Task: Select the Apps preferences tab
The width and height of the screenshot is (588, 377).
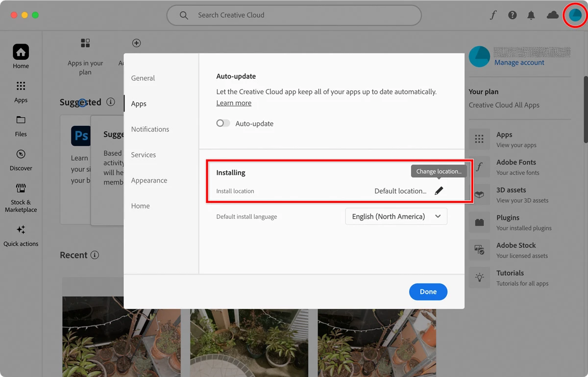Action: [139, 104]
